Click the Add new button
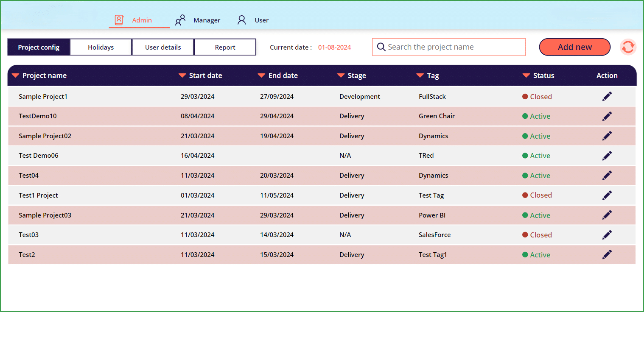The width and height of the screenshot is (644, 360). tap(574, 47)
